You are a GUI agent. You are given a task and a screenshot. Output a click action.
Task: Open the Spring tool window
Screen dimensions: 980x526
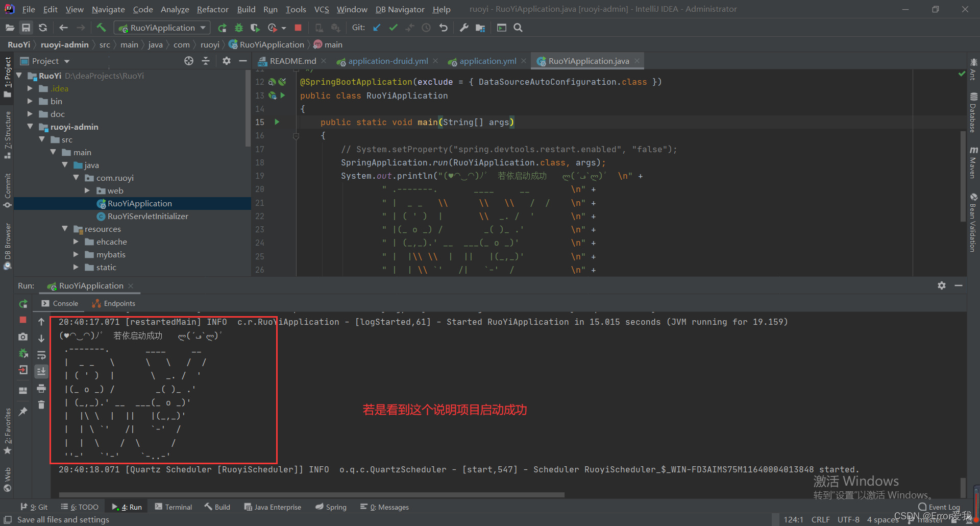(x=331, y=507)
